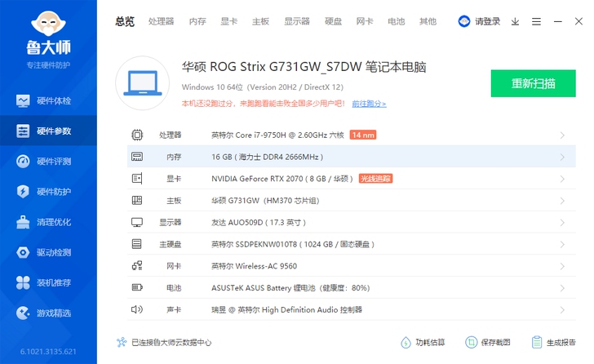The height and width of the screenshot is (364, 594).
Task: Click the 保存截图 button
Action: pyautogui.click(x=488, y=343)
